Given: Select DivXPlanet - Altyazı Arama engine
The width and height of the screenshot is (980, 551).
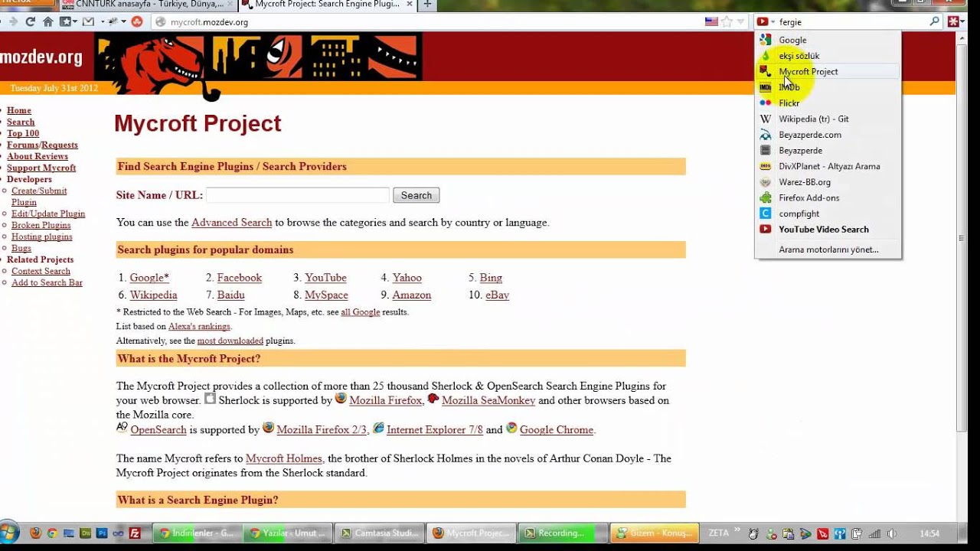Looking at the screenshot, I should coord(828,166).
